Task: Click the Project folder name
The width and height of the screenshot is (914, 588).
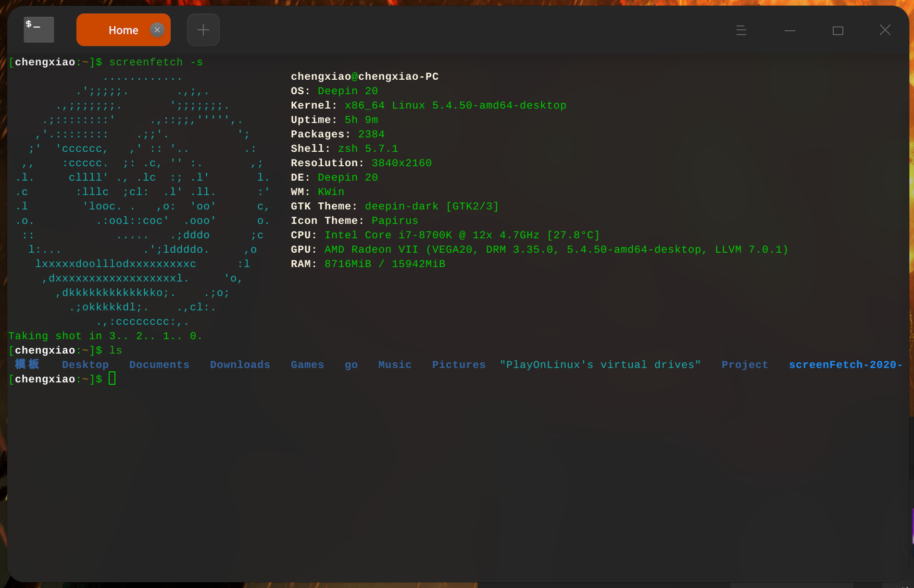Action: (744, 365)
